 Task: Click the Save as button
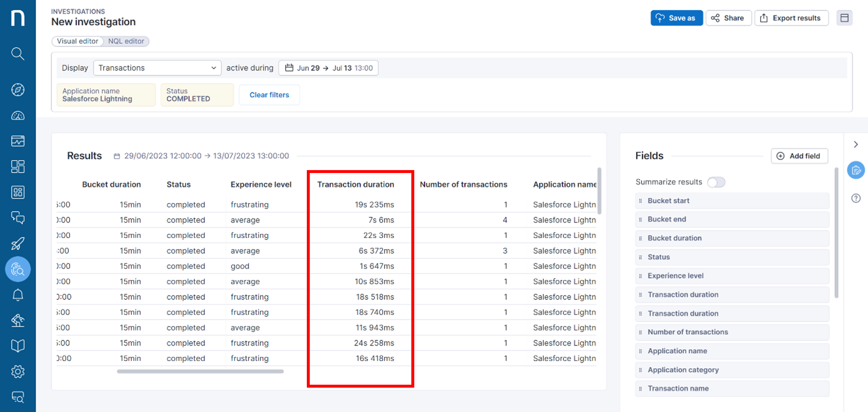tap(676, 18)
